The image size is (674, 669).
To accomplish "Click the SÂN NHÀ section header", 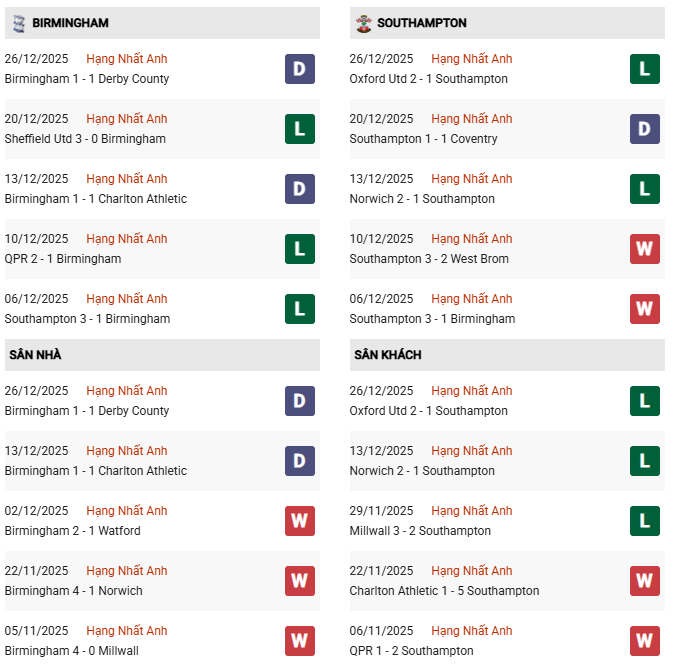I will pos(35,355).
